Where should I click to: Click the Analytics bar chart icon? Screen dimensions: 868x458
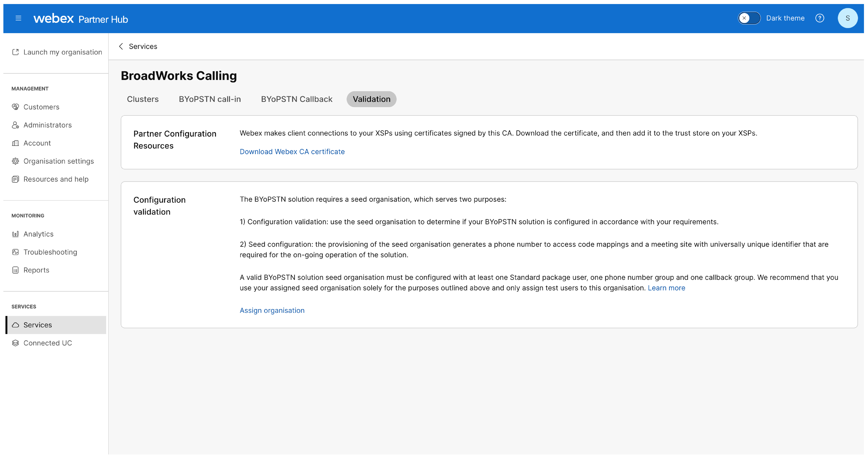(15, 234)
